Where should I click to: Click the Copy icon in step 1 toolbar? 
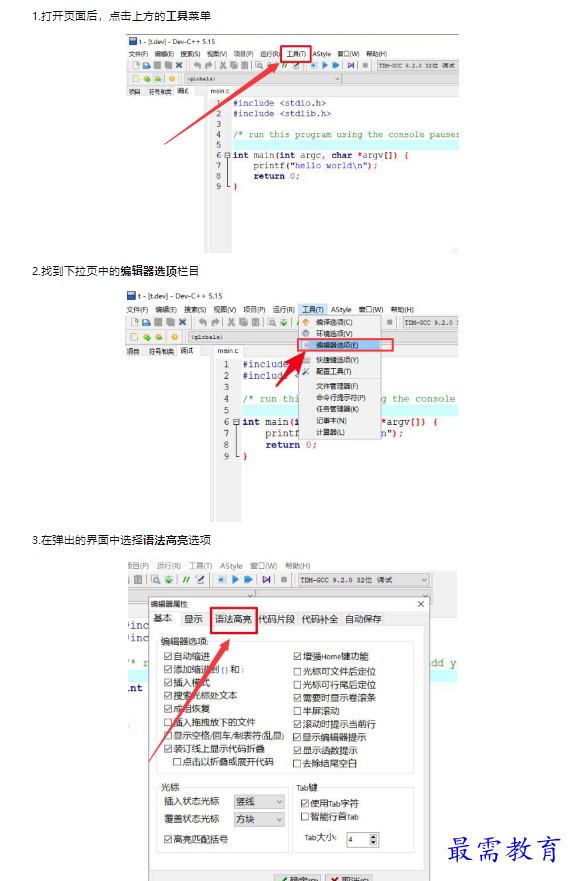pos(234,66)
